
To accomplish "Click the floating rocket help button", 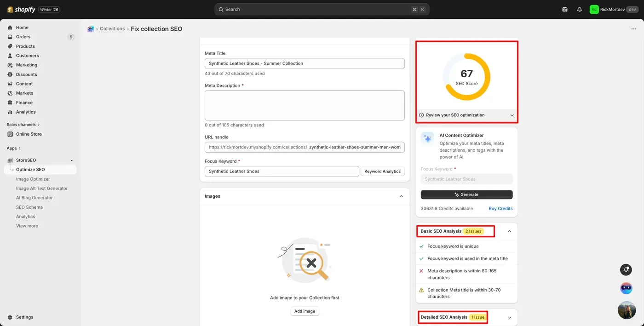I will point(626,269).
